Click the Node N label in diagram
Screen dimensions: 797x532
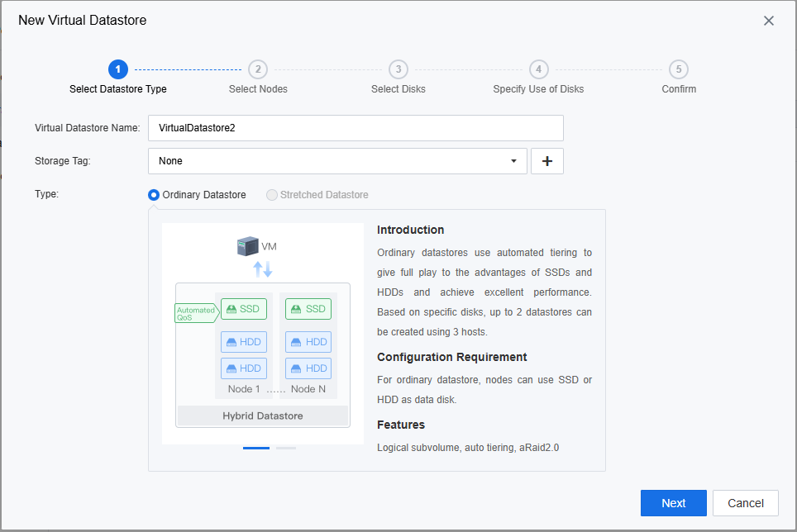[x=308, y=389]
